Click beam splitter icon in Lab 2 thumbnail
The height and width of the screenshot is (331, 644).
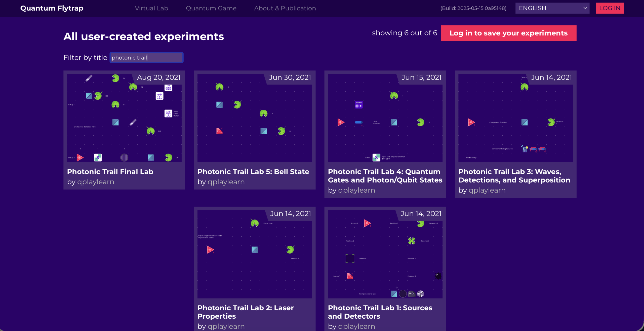click(255, 250)
